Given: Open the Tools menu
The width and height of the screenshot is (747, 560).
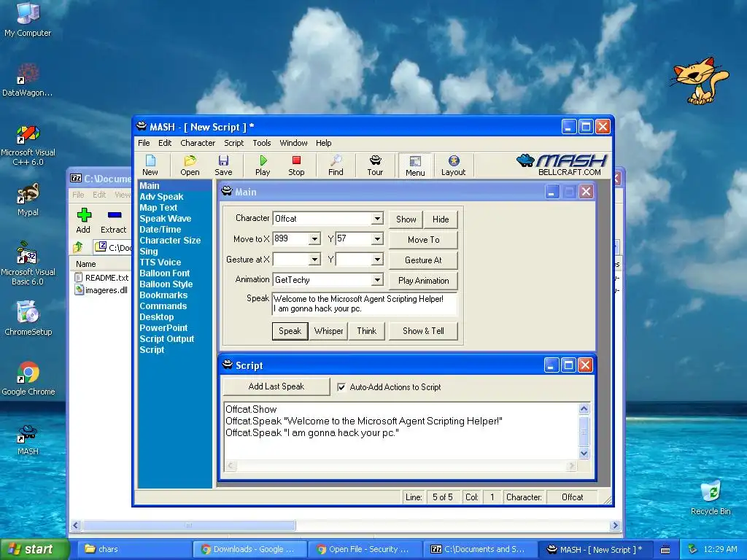Looking at the screenshot, I should click(x=262, y=143).
